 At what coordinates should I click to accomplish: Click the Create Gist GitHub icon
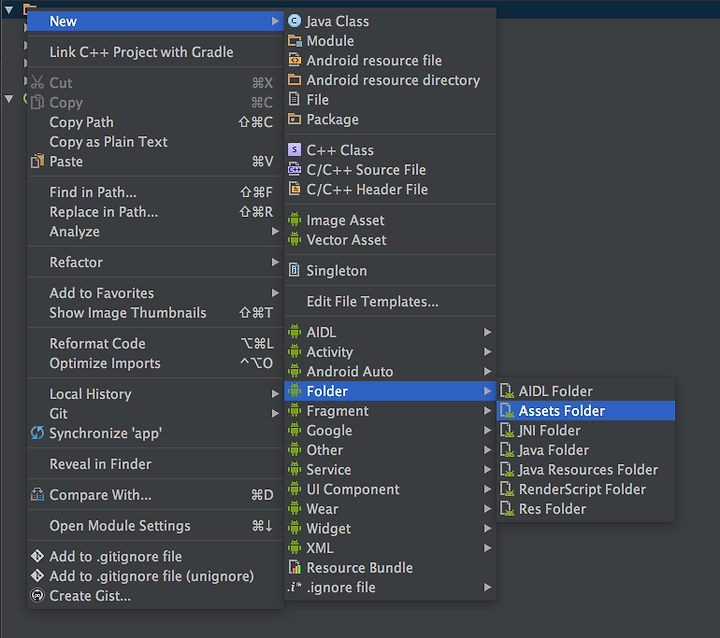[x=37, y=595]
